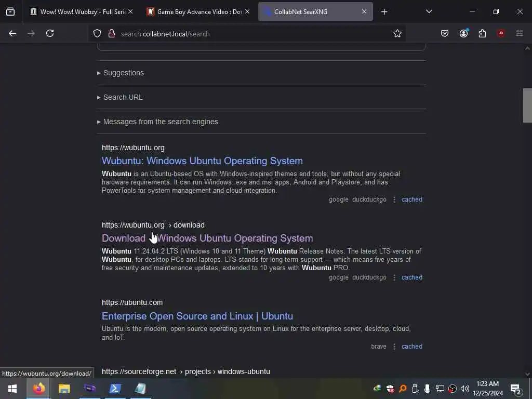Viewport: 532px width, 399px height.
Task: Switch to Game Boy Advance Video tab
Action: coord(199,11)
